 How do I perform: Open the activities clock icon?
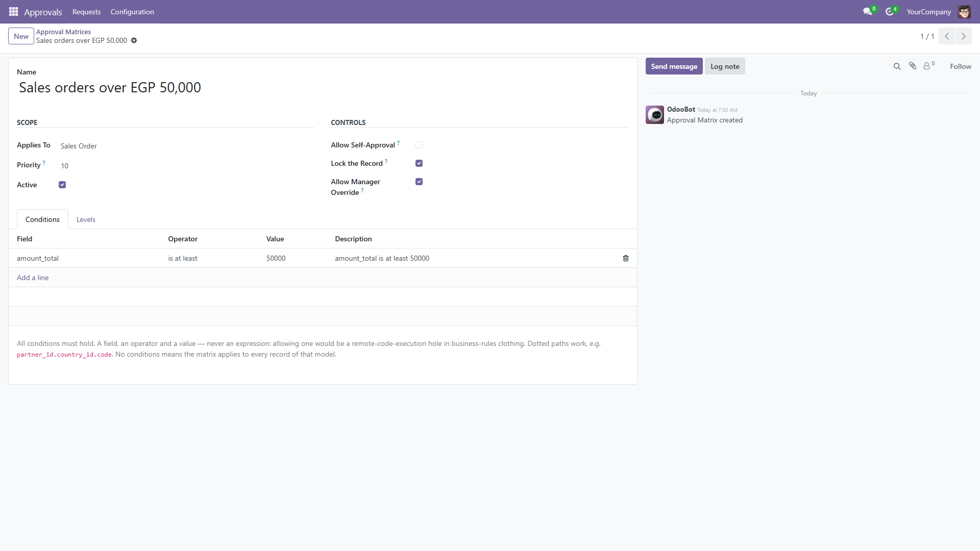[x=890, y=11]
